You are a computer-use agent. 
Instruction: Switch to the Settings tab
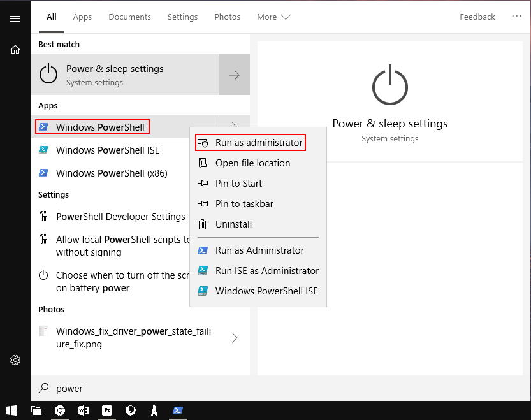click(182, 17)
